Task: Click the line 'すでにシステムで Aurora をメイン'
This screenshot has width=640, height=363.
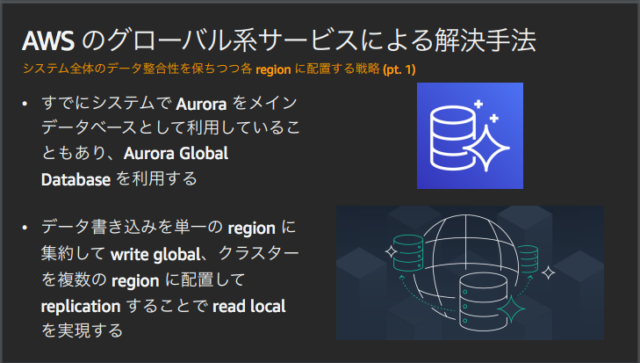Action: (x=169, y=103)
